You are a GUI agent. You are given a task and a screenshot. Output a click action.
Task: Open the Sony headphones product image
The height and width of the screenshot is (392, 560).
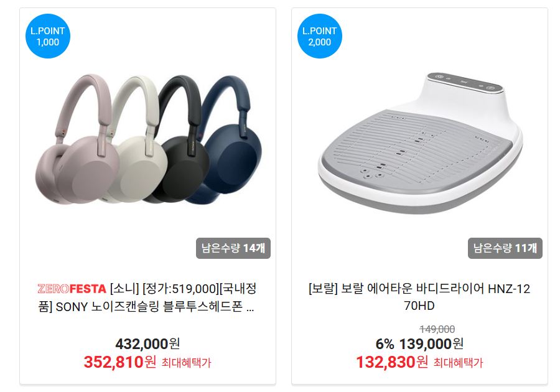(x=147, y=139)
